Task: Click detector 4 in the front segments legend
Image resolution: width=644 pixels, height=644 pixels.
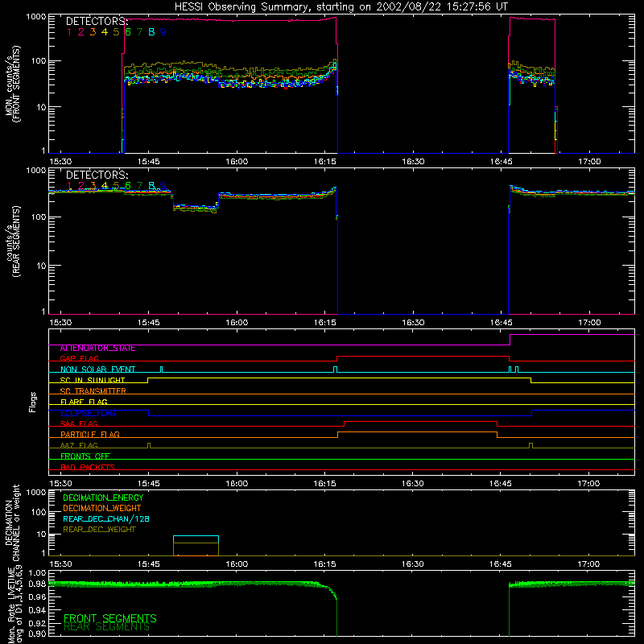Action: [105, 32]
